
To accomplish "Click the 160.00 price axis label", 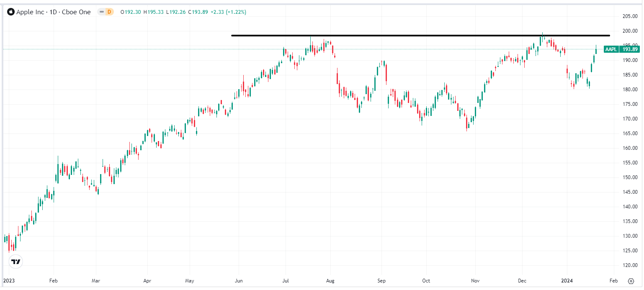I will pos(630,148).
